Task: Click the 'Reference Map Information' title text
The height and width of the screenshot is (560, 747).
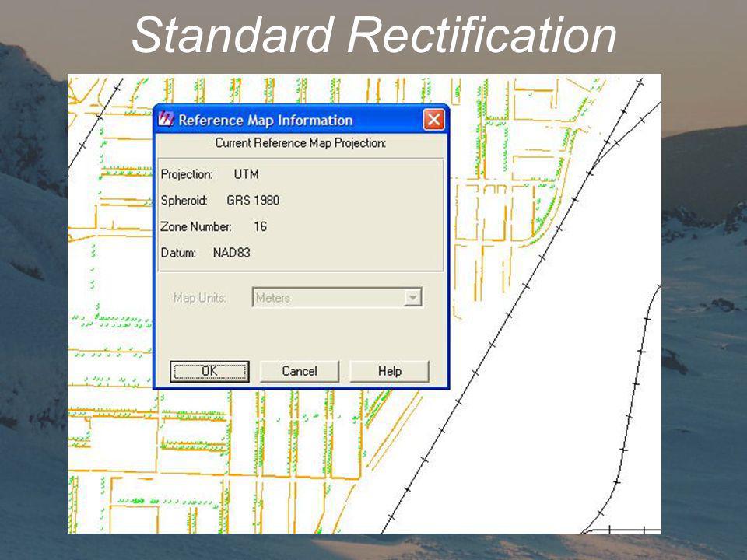Action: point(265,120)
